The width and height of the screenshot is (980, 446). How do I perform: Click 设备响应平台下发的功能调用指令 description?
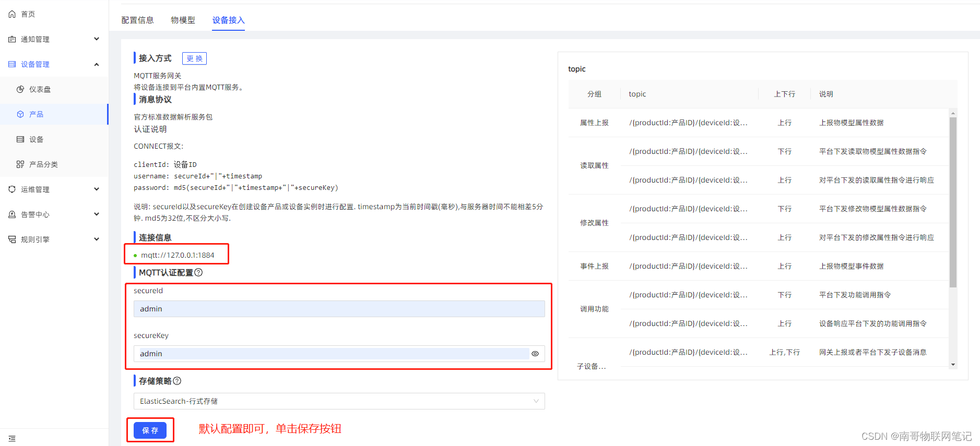[873, 323]
